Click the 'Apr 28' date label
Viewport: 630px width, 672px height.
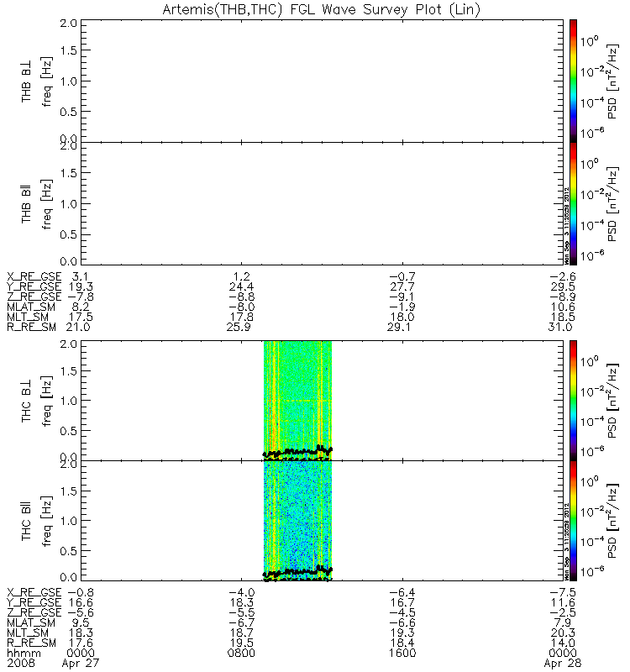tap(563, 663)
